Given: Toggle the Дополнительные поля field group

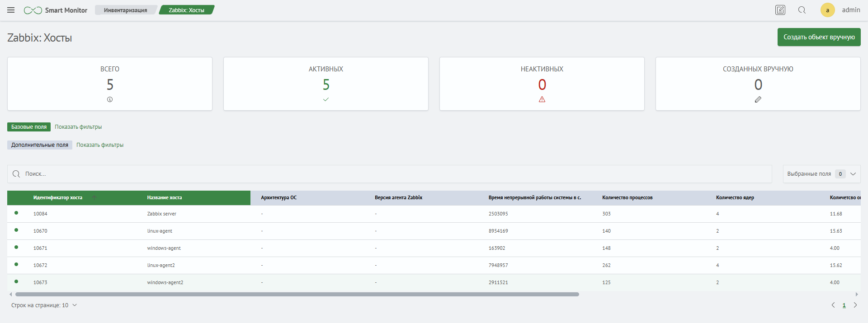Looking at the screenshot, I should click(40, 145).
